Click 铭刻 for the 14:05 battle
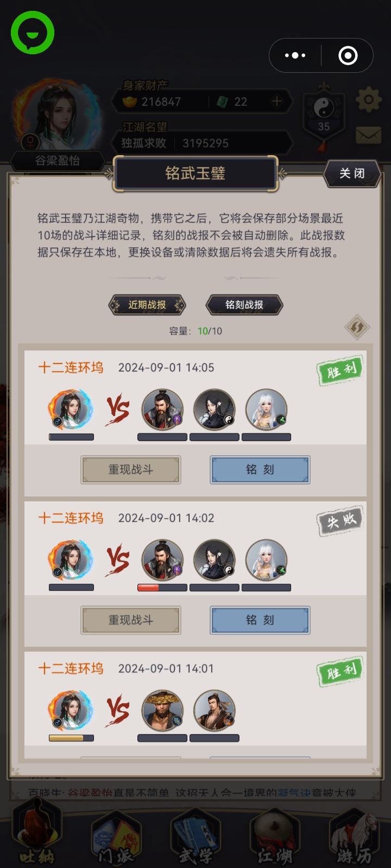391x868 pixels. 260,470
